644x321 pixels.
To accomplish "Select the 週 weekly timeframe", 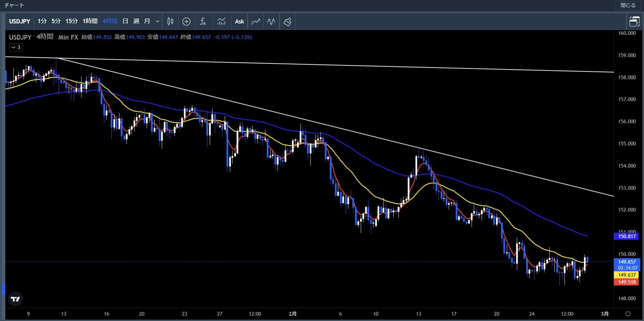I will pyautogui.click(x=136, y=21).
